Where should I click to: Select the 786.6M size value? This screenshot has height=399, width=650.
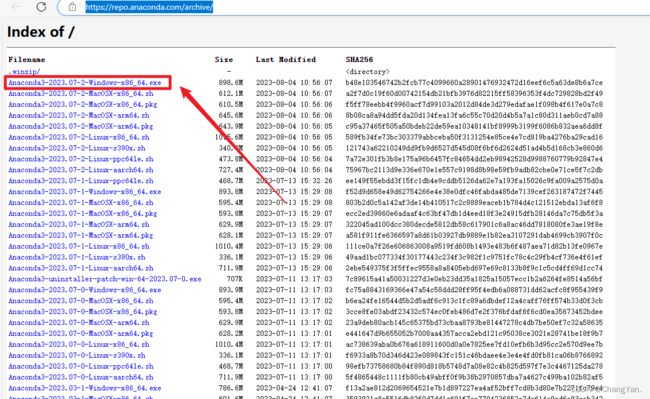pos(231,388)
